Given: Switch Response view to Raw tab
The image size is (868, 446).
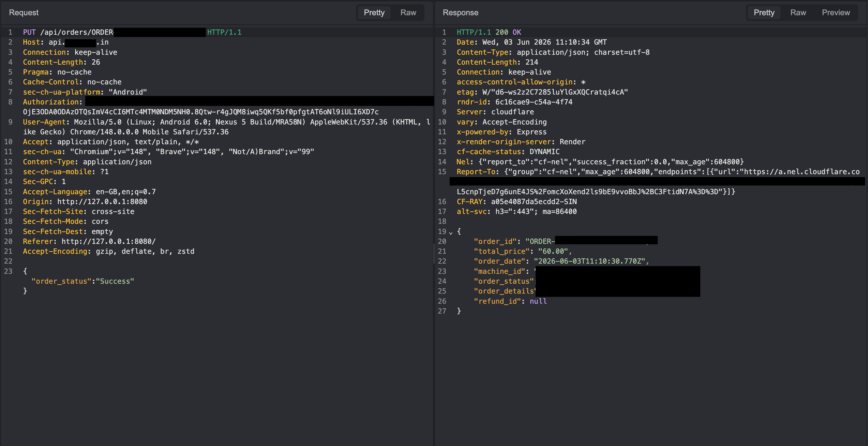Looking at the screenshot, I should point(798,12).
